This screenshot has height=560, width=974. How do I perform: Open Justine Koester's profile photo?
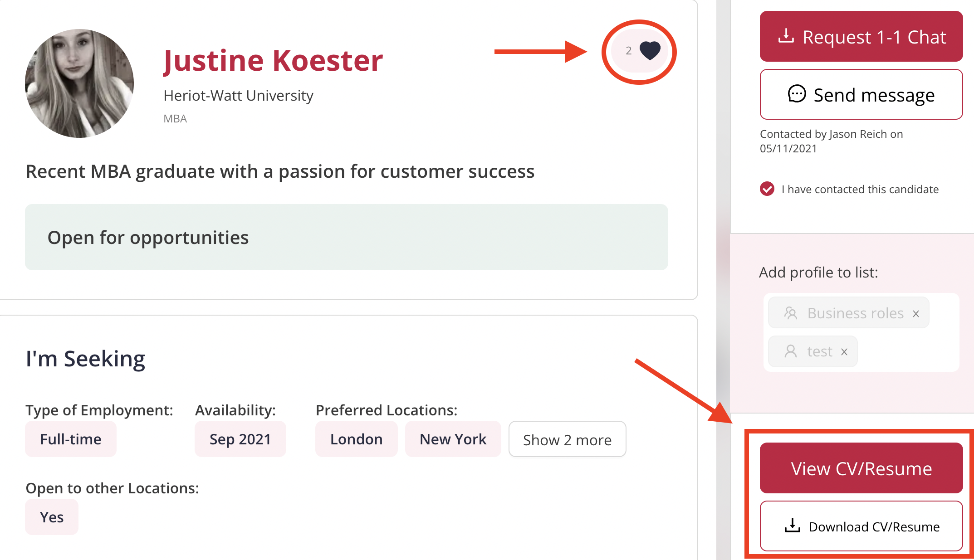click(x=79, y=83)
